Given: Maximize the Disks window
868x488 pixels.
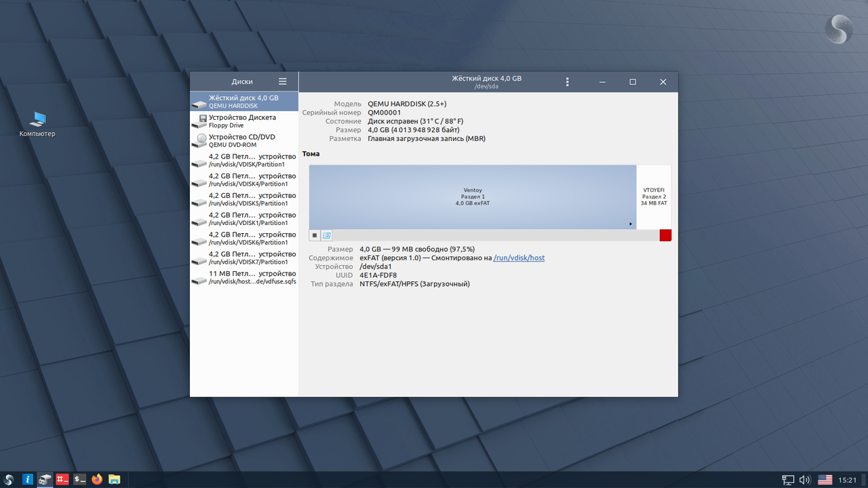Looking at the screenshot, I should 633,82.
